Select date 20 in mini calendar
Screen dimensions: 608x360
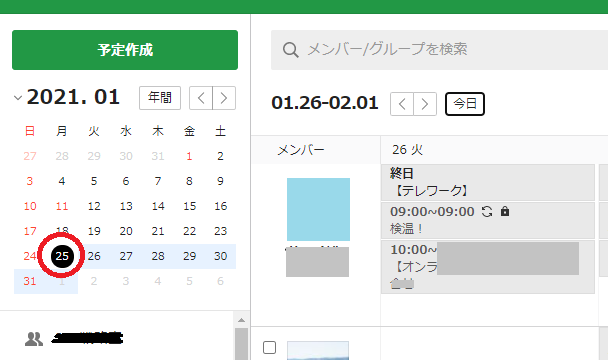pos(126,231)
